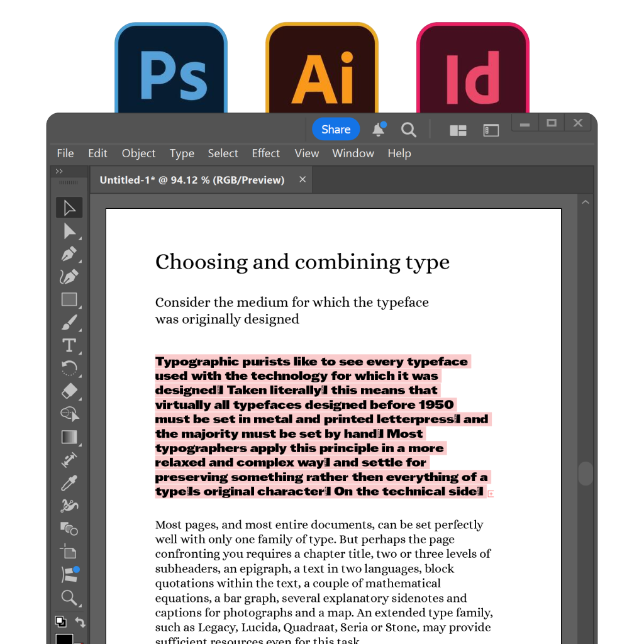Viewport: 644px width, 644px height.
Task: Select the Eraser tool
Action: click(x=69, y=391)
